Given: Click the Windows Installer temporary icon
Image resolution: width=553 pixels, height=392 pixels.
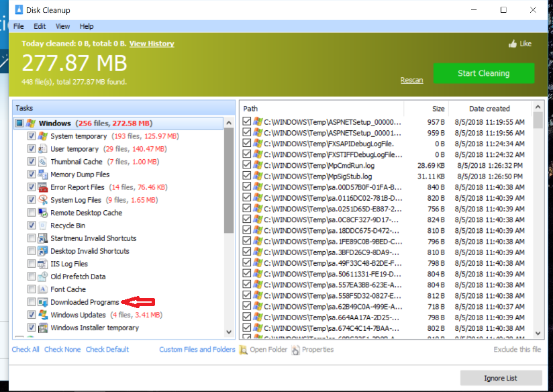Looking at the screenshot, I should click(43, 328).
